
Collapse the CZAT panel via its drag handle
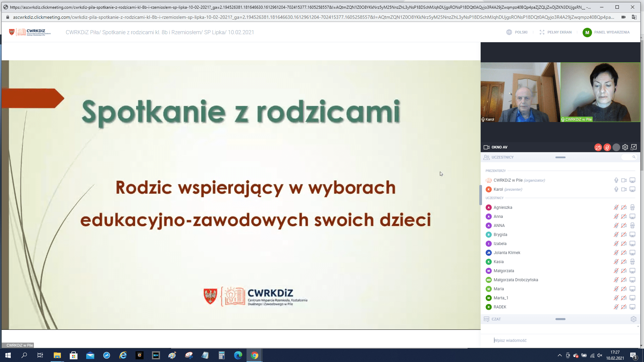(x=560, y=319)
